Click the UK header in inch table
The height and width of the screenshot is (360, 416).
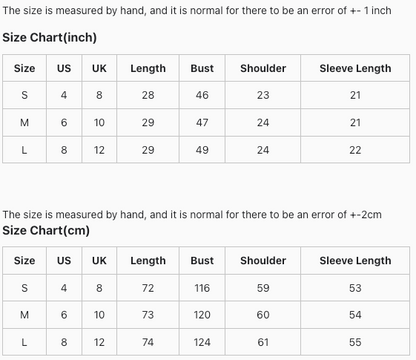[99, 68]
